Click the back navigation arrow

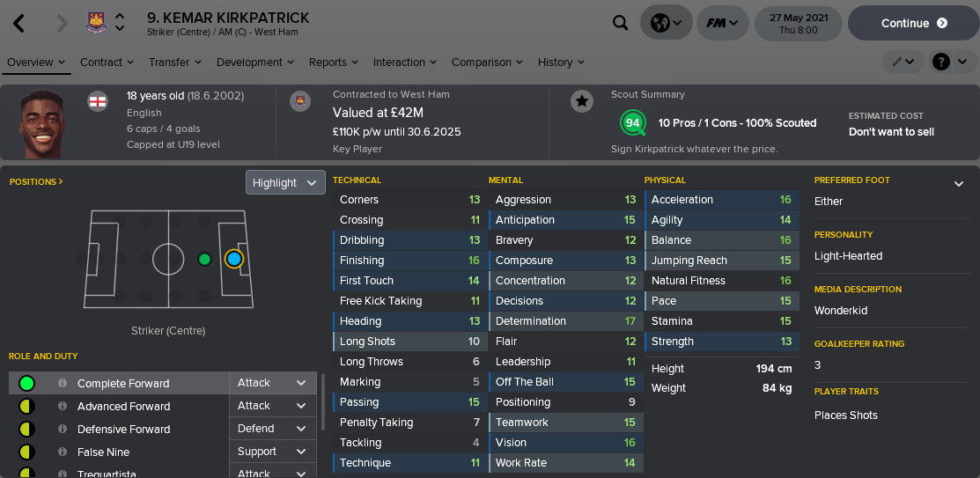(18, 24)
